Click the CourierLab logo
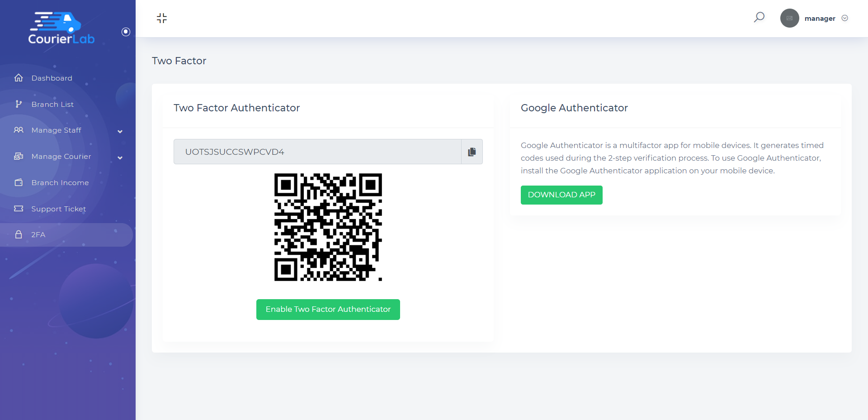This screenshot has height=420, width=868. [x=61, y=28]
